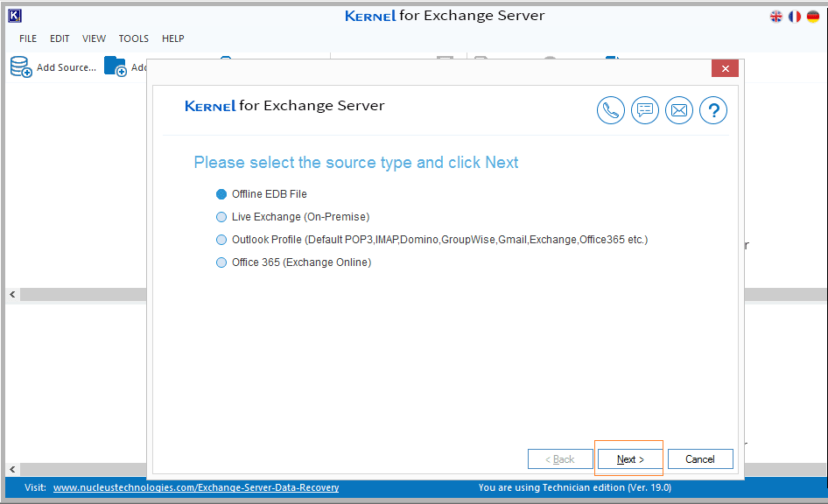Click lower horizontal scrollbar left arrow

[x=12, y=469]
